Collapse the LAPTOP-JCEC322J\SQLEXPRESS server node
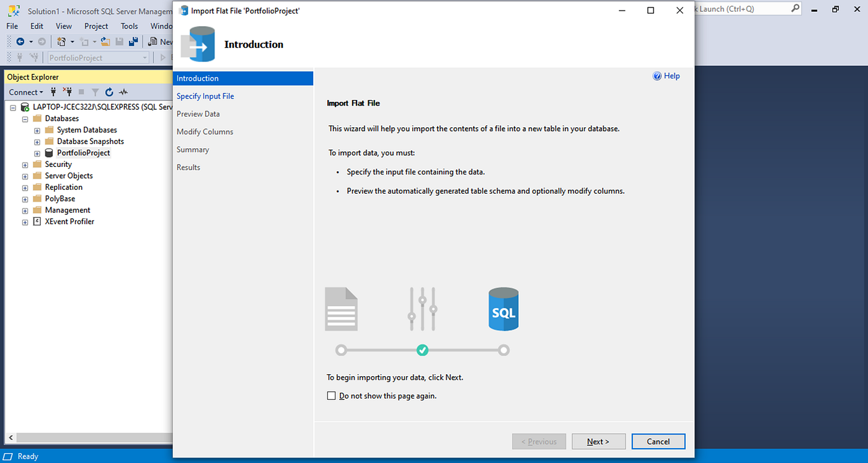868x463 pixels. (13, 107)
